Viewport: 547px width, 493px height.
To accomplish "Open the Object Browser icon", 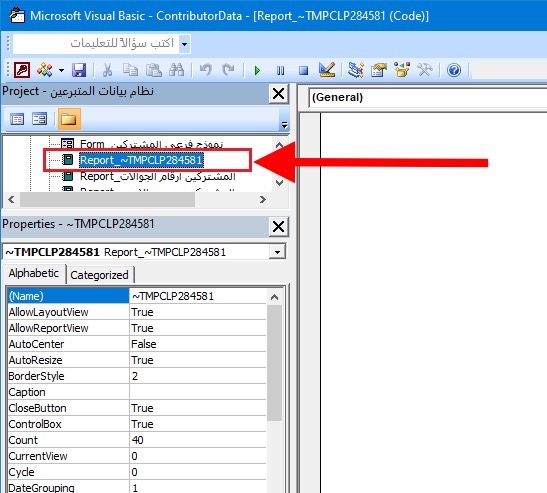I will coord(402,70).
